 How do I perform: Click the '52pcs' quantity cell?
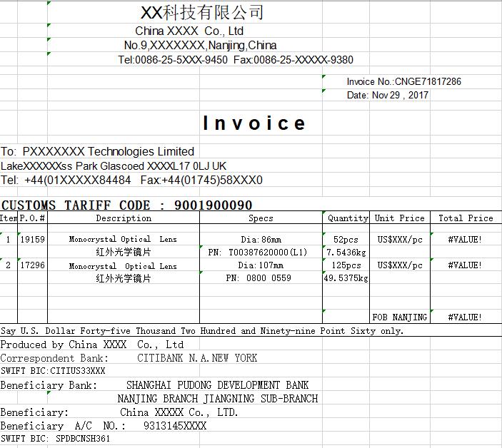[x=346, y=240]
